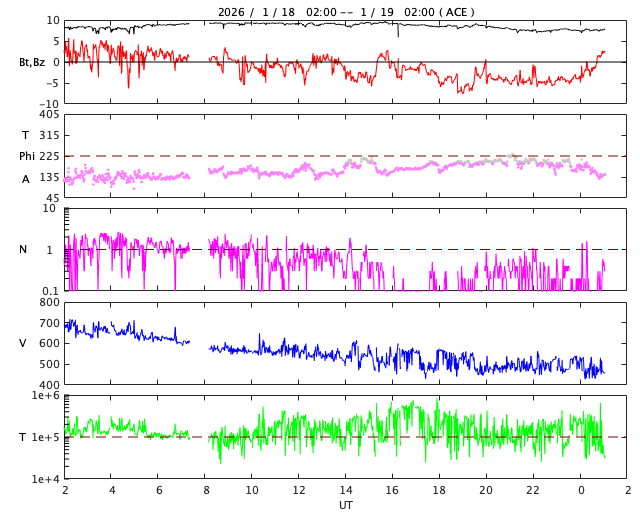This screenshot has height=512, width=640.
Task: Click the 'Bt,Bz' axis label
Action: tap(31, 62)
